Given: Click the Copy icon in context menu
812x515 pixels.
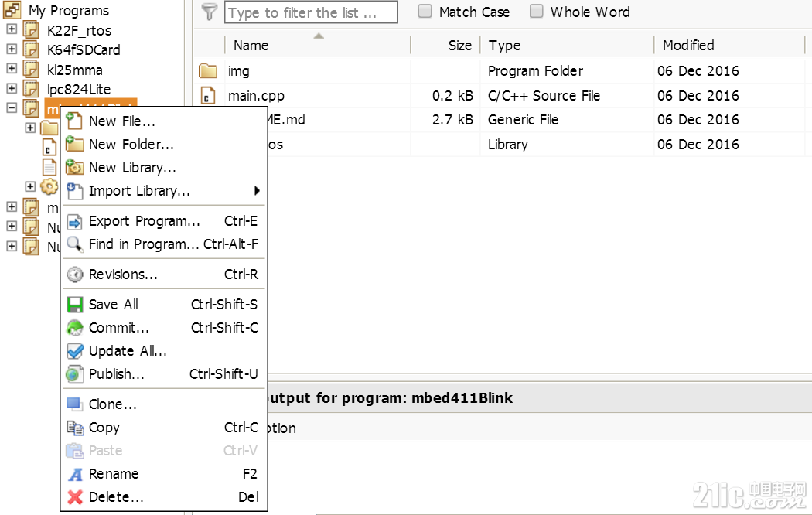Looking at the screenshot, I should tap(74, 428).
